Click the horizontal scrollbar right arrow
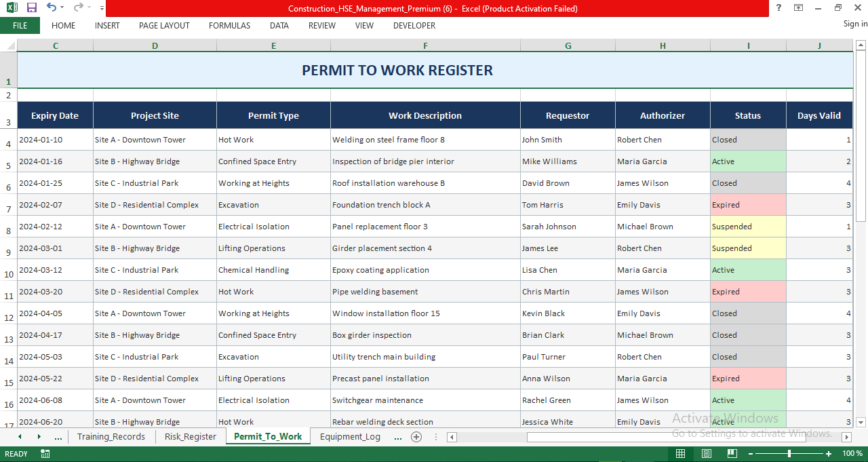The image size is (868, 462). tap(846, 437)
